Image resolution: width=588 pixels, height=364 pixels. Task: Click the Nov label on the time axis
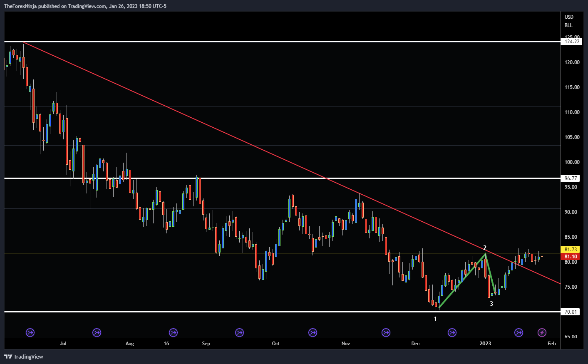[x=346, y=344]
